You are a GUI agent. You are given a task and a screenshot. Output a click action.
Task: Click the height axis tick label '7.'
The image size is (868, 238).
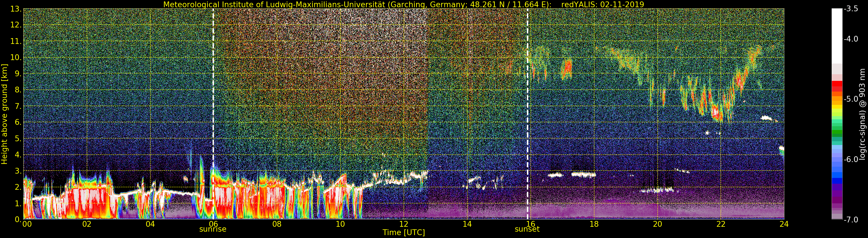(x=18, y=106)
